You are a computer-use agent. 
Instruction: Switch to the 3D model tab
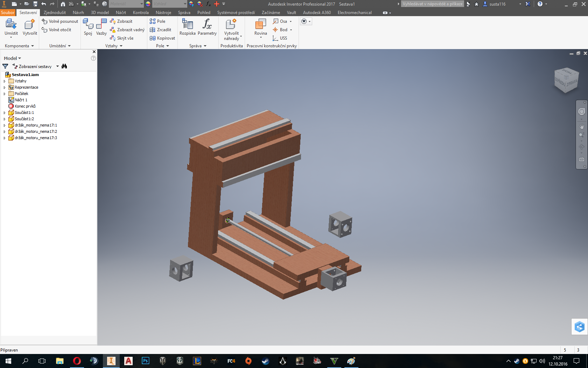[x=100, y=13]
